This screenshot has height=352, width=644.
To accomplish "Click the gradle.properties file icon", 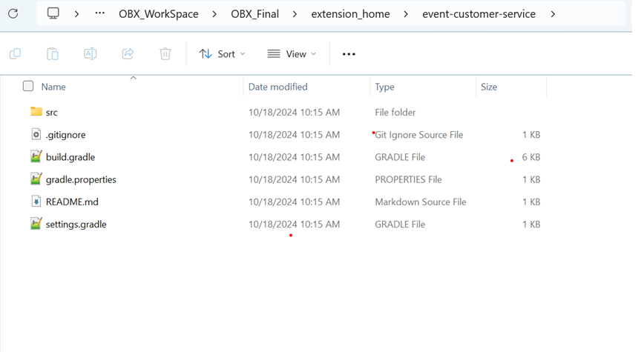I will click(36, 179).
